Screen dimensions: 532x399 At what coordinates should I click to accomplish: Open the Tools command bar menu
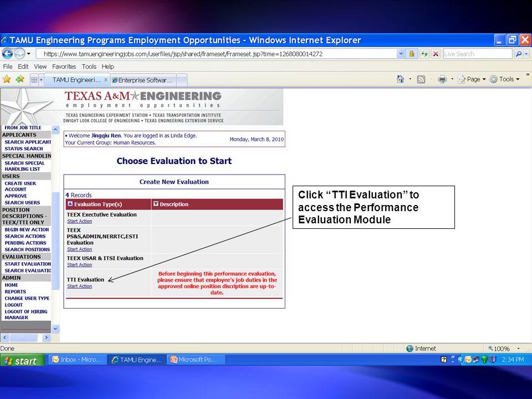pyautogui.click(x=504, y=79)
